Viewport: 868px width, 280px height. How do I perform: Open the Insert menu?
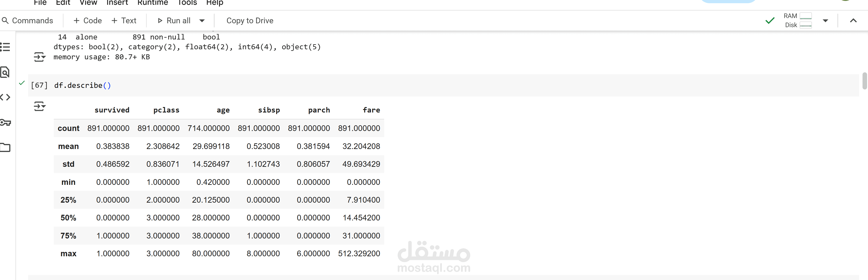pos(117,3)
